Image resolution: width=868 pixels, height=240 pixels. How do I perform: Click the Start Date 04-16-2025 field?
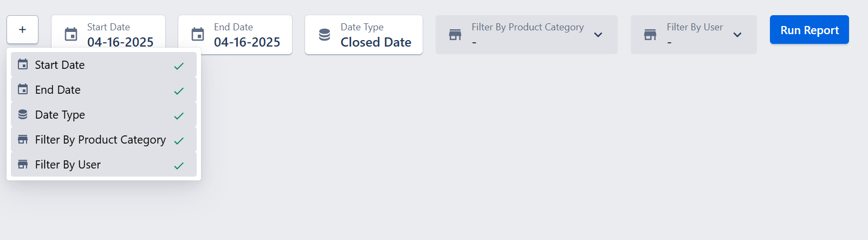coord(108,35)
